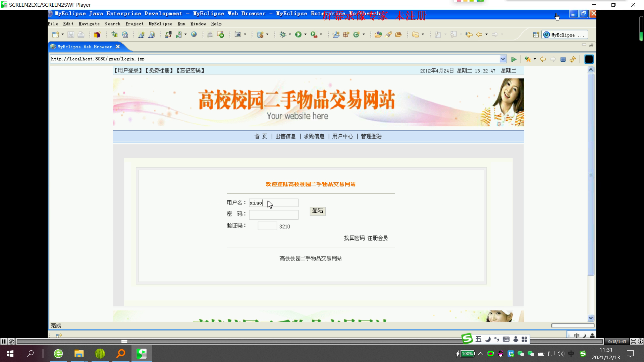This screenshot has height=362, width=644.
Task: Click the Last Edit Location arrow icon
Action: click(469, 35)
